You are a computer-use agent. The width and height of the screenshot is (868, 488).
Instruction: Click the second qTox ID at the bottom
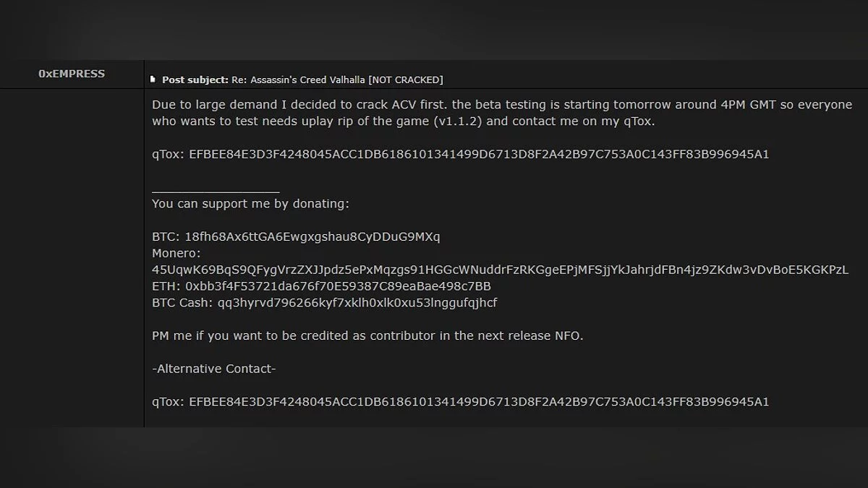pos(478,402)
